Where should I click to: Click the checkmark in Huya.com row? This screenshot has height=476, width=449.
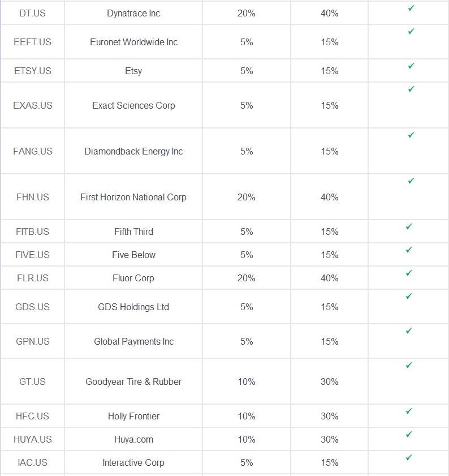409,434
